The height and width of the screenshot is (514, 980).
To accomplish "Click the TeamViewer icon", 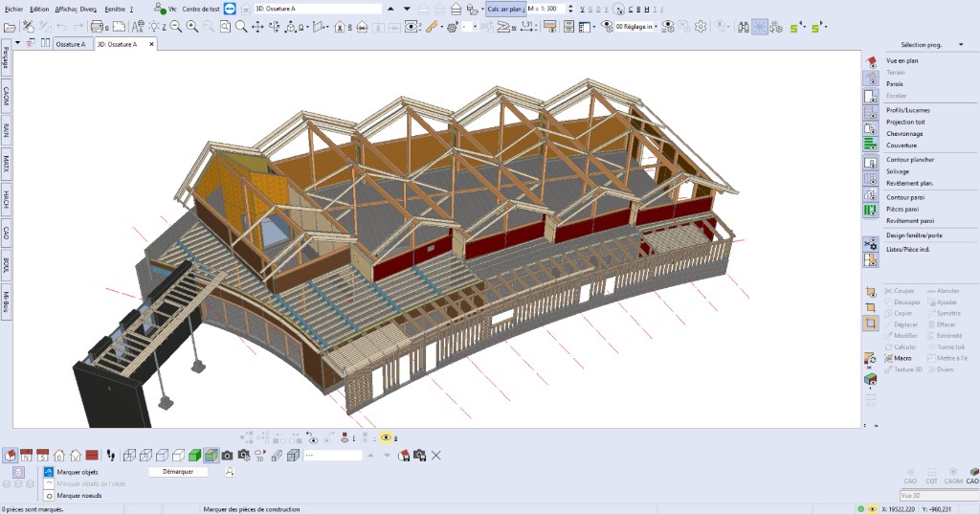I will coord(230,9).
